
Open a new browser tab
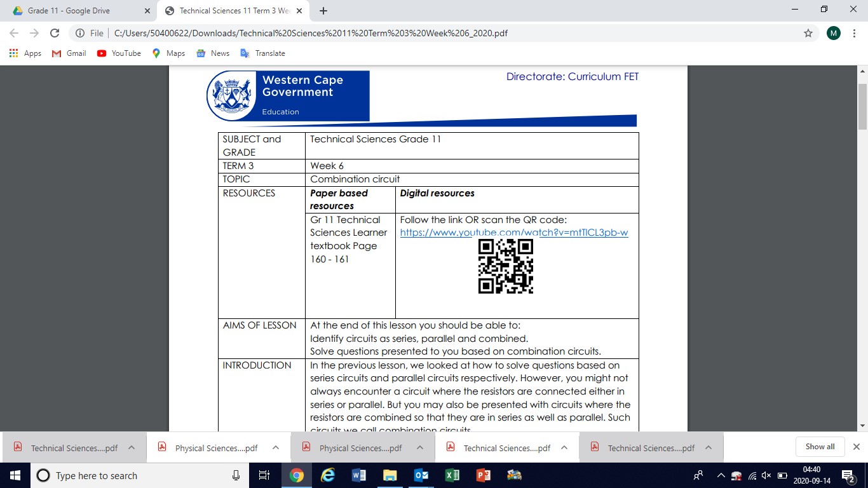pyautogui.click(x=323, y=11)
